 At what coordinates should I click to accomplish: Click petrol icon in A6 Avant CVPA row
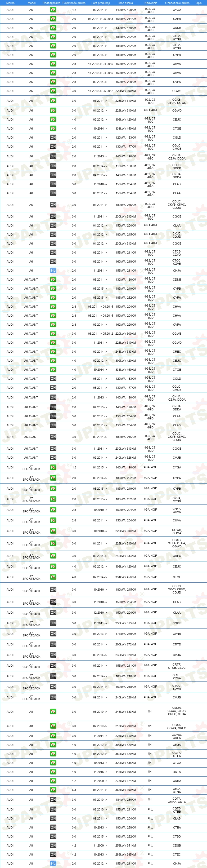53,325
